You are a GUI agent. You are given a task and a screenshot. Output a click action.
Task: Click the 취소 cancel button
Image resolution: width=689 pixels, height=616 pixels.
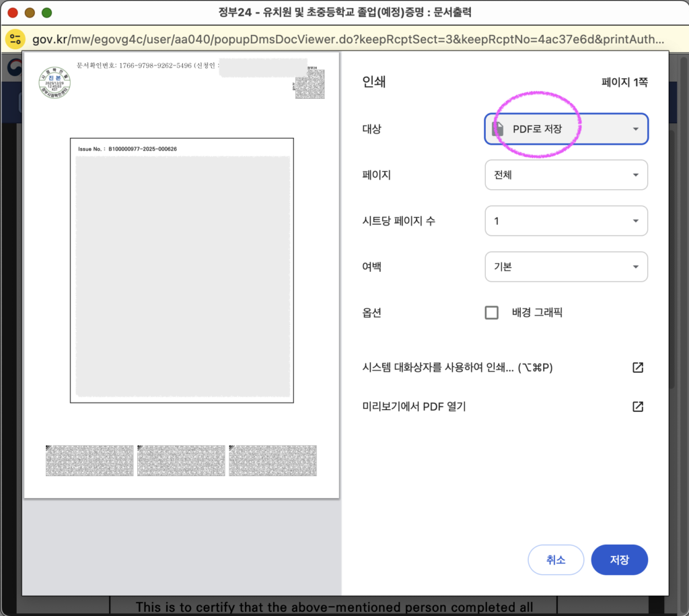coord(556,559)
